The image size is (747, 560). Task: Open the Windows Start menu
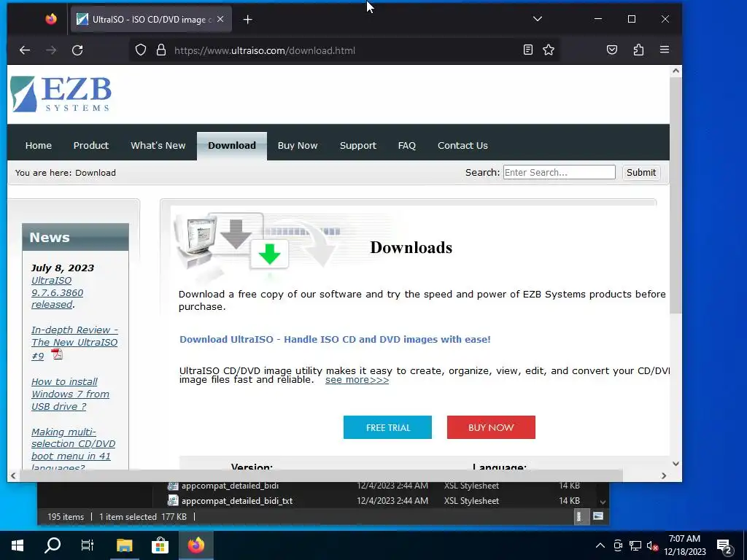(x=18, y=545)
